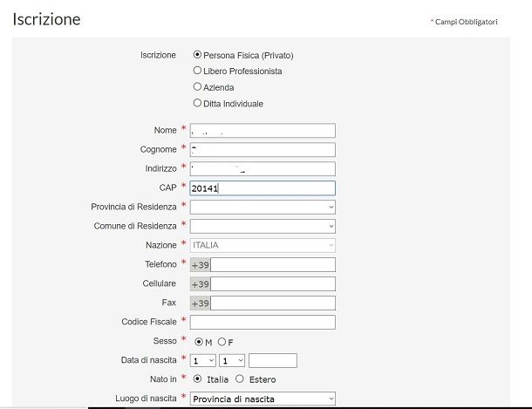The height and width of the screenshot is (409, 532).
Task: Choose Estero for Nato in
Action: [240, 378]
